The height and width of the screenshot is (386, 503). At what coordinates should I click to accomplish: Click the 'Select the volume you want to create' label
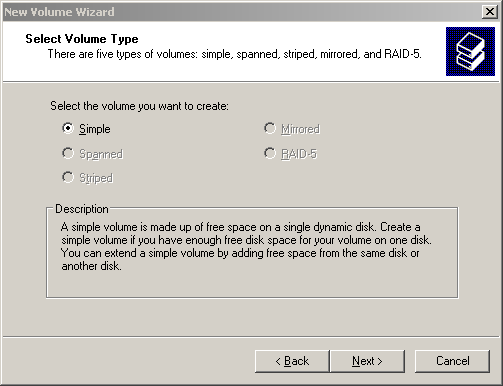click(x=139, y=106)
